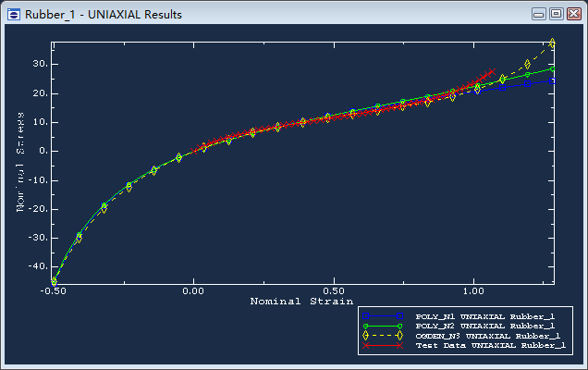Select the OGDEN_N3 UNIAXIAL Rubber_1 legend label
Screen dimensions: 588x370
(490, 336)
